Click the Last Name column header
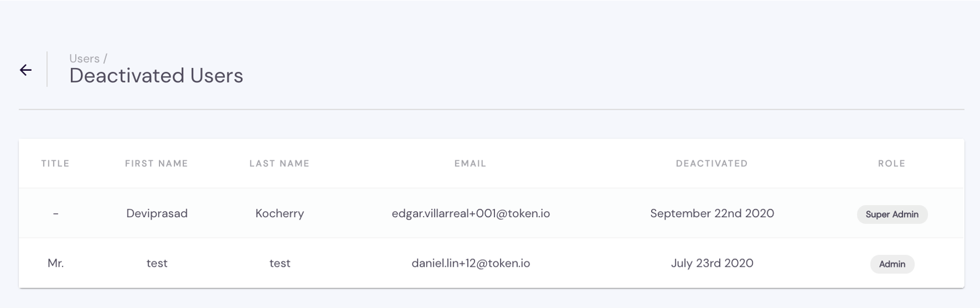The width and height of the screenshot is (980, 308). [x=279, y=163]
